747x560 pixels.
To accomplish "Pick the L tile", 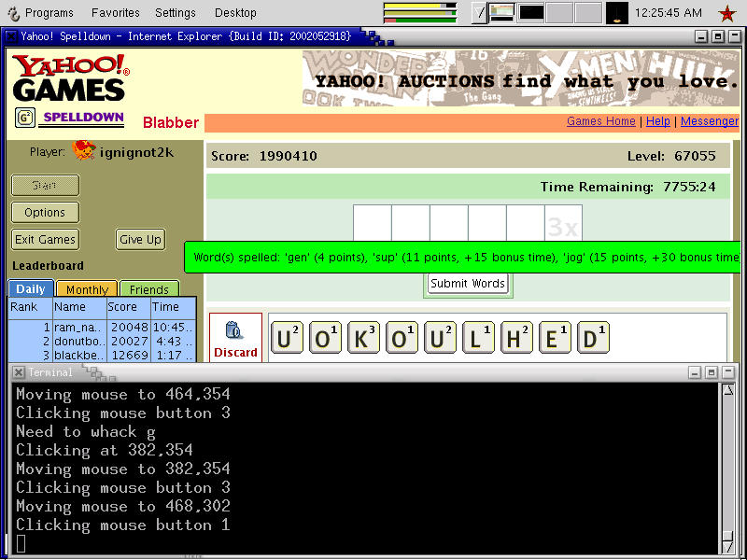I will 478,338.
